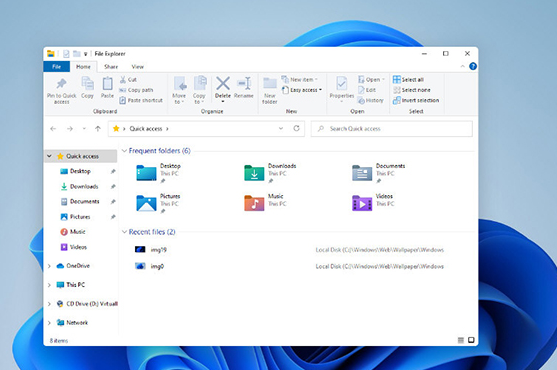Screen dimensions: 557x370
Task: Choose Copy path in the ribbon
Action: pyautogui.click(x=136, y=90)
